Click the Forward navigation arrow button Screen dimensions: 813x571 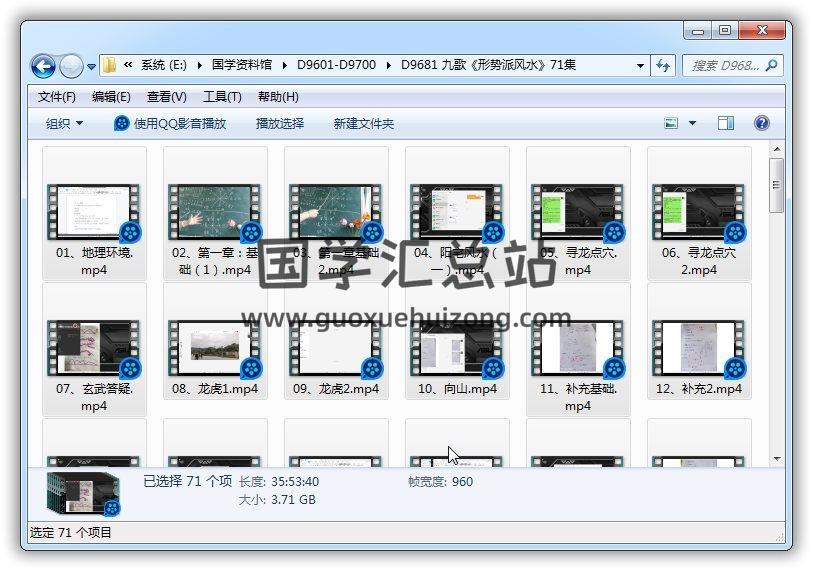(71, 66)
